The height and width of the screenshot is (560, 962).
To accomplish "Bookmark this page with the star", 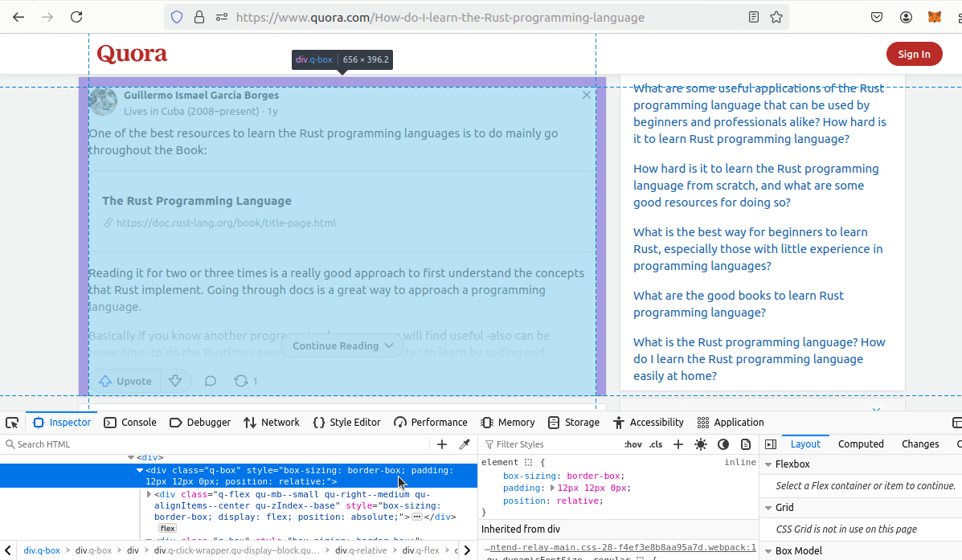I will pyautogui.click(x=776, y=17).
